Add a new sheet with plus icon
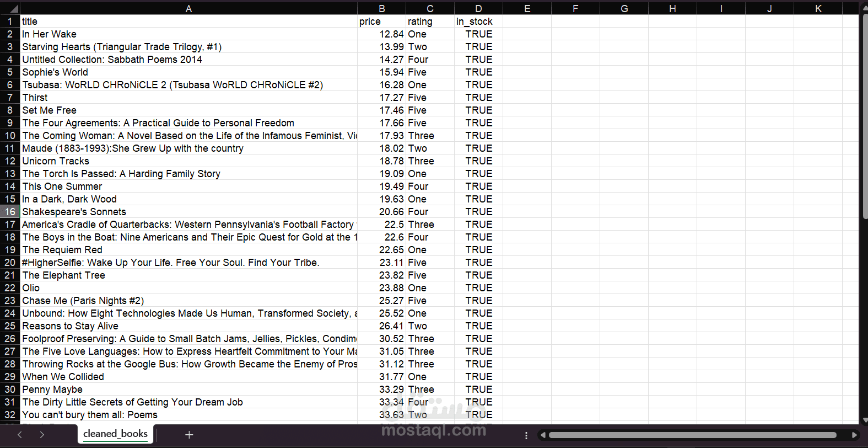 [x=189, y=435]
